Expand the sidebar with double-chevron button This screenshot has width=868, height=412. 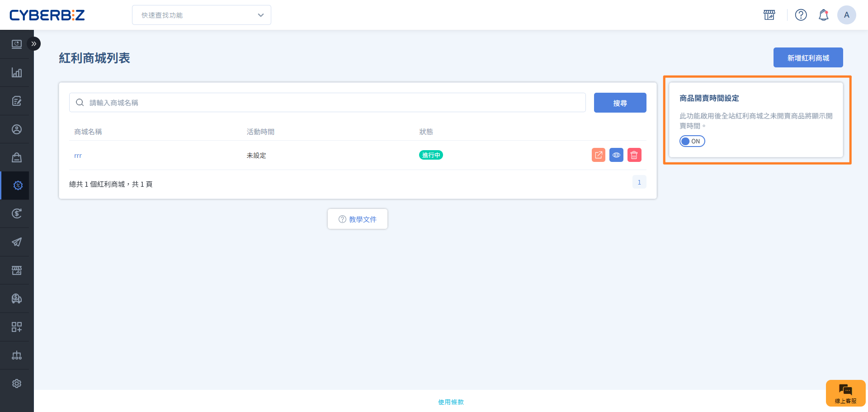pos(34,44)
